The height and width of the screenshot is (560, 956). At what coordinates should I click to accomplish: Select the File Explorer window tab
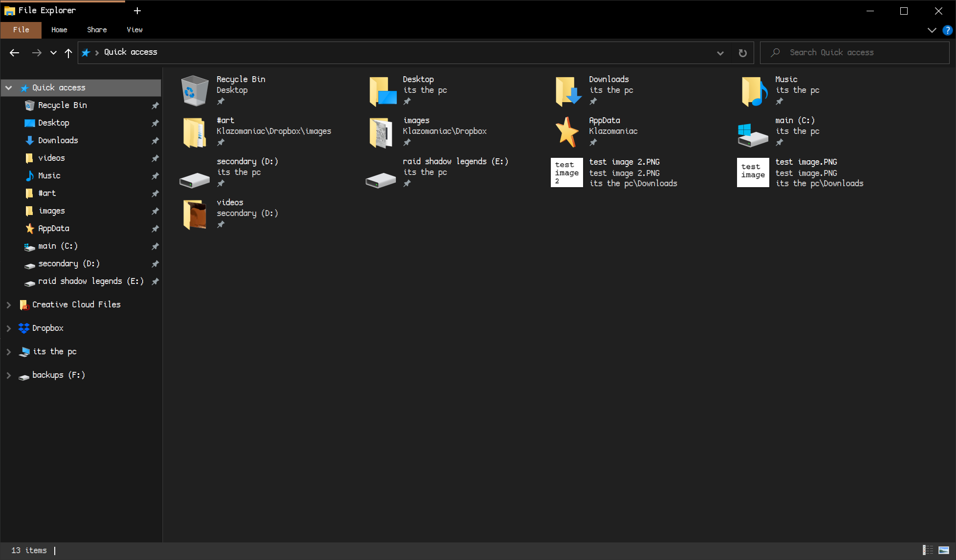coord(64,11)
